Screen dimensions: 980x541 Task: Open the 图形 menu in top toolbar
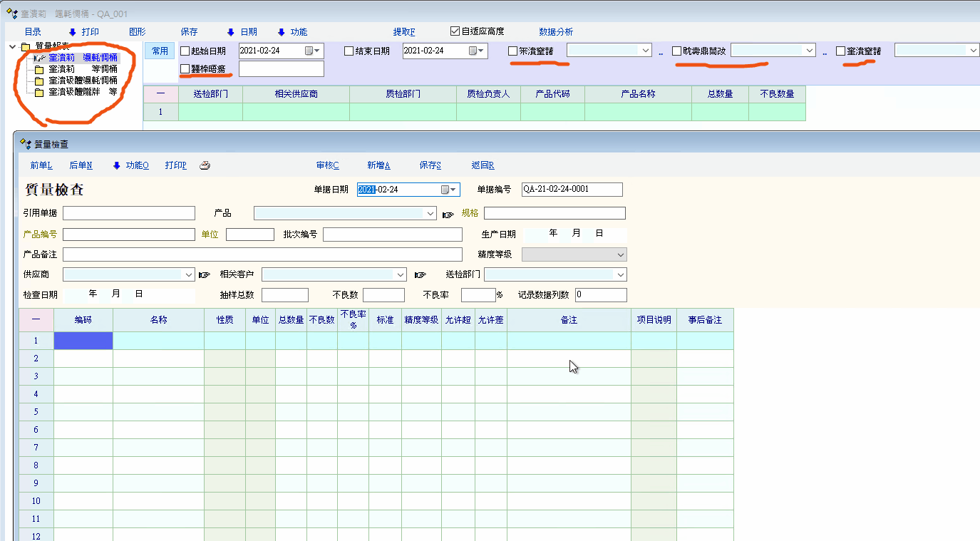tap(138, 32)
